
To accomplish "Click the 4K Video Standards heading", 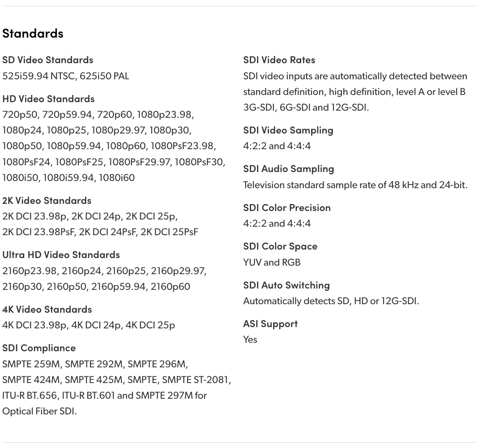I will click(x=47, y=309).
